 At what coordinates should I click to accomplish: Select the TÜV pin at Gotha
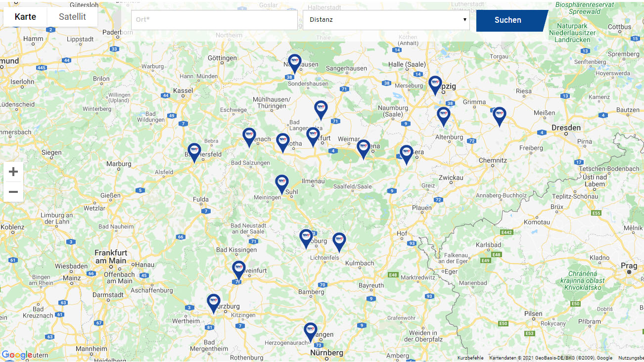[x=283, y=141]
